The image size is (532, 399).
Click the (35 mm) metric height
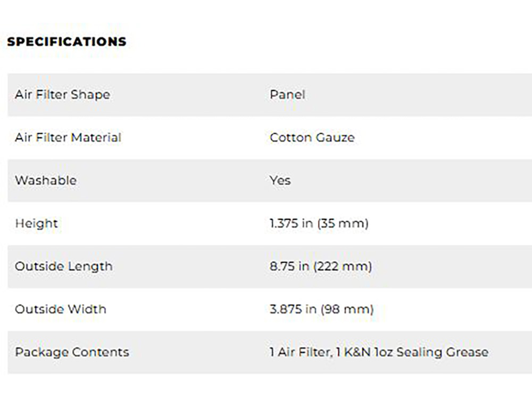(343, 223)
